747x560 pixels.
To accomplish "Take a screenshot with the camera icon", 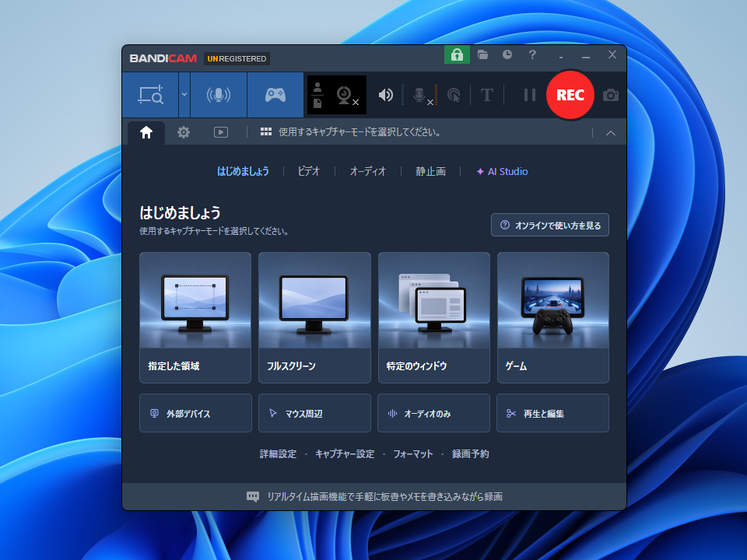I will 610,95.
